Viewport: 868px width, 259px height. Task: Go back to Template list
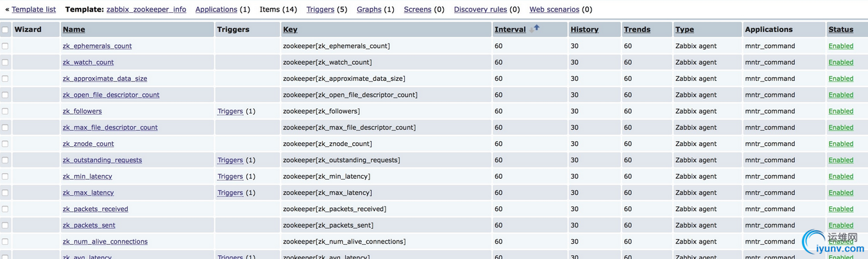click(33, 10)
